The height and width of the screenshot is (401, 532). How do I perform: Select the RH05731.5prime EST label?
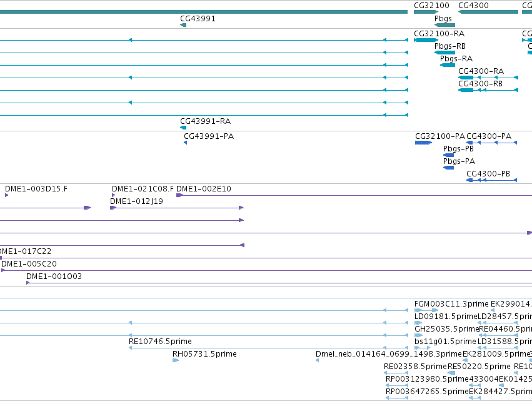pos(204,354)
